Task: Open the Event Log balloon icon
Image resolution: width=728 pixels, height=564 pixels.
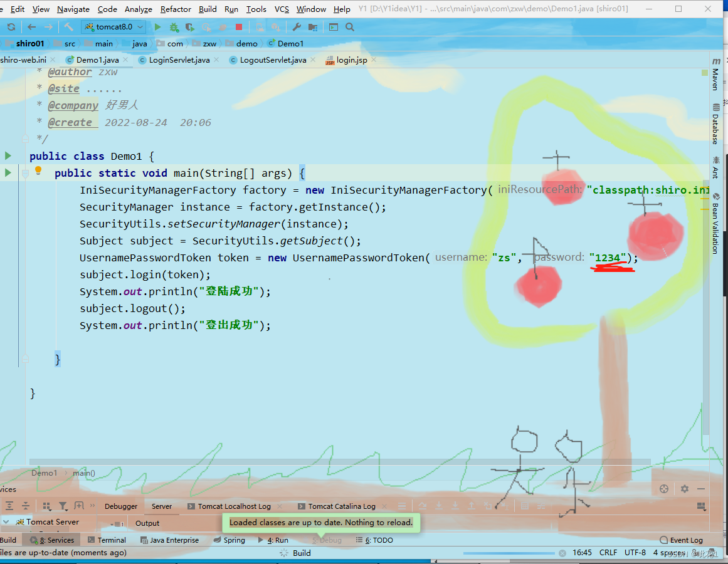Action: tap(664, 540)
